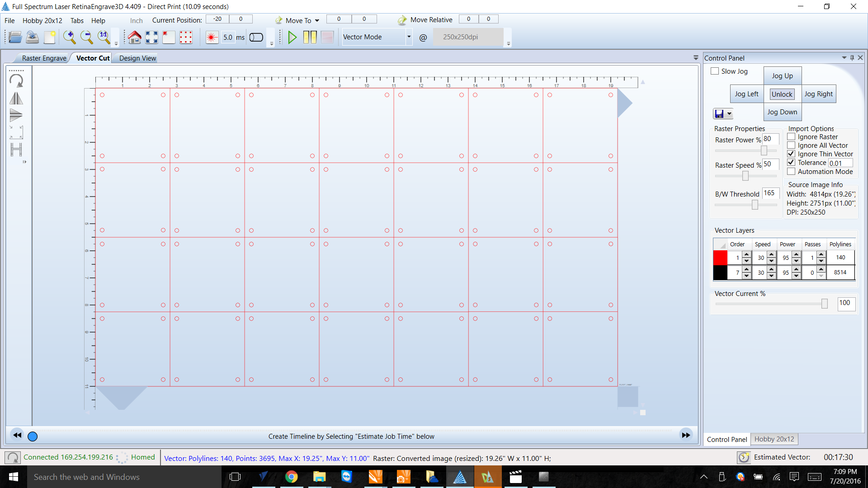Click the Jog Left button
868x488 pixels.
pyautogui.click(x=746, y=94)
